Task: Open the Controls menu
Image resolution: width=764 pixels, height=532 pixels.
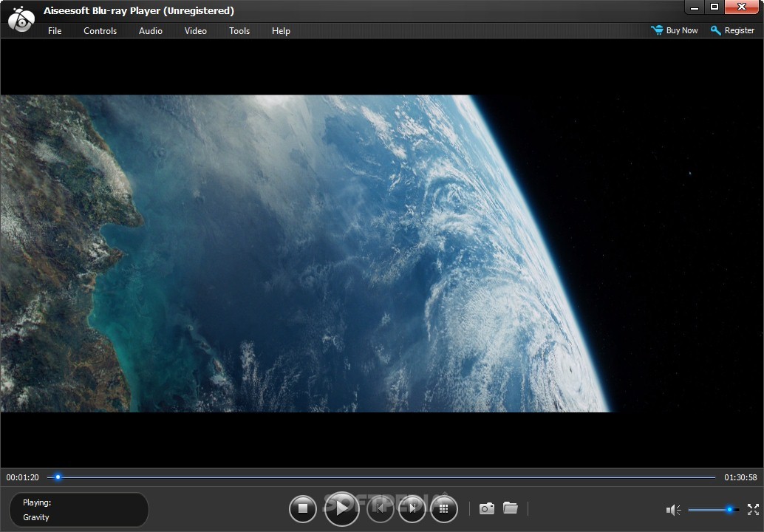Action: click(x=100, y=31)
